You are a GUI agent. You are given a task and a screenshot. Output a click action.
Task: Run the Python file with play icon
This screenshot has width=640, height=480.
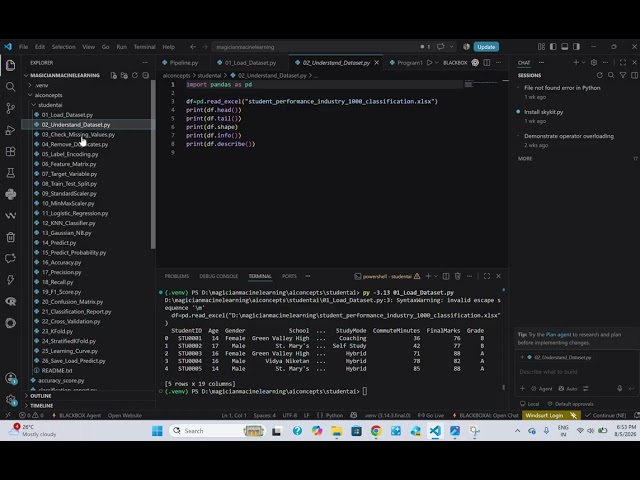(429, 62)
